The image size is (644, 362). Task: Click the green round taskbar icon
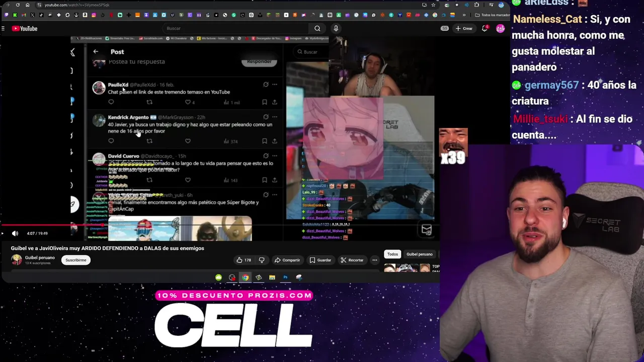[x=218, y=278]
